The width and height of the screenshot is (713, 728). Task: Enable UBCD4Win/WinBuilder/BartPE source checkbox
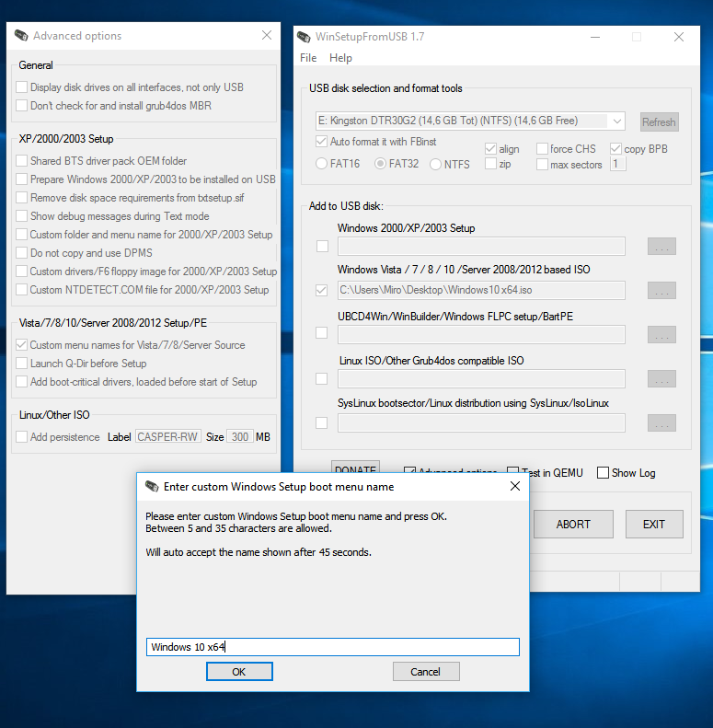point(321,333)
